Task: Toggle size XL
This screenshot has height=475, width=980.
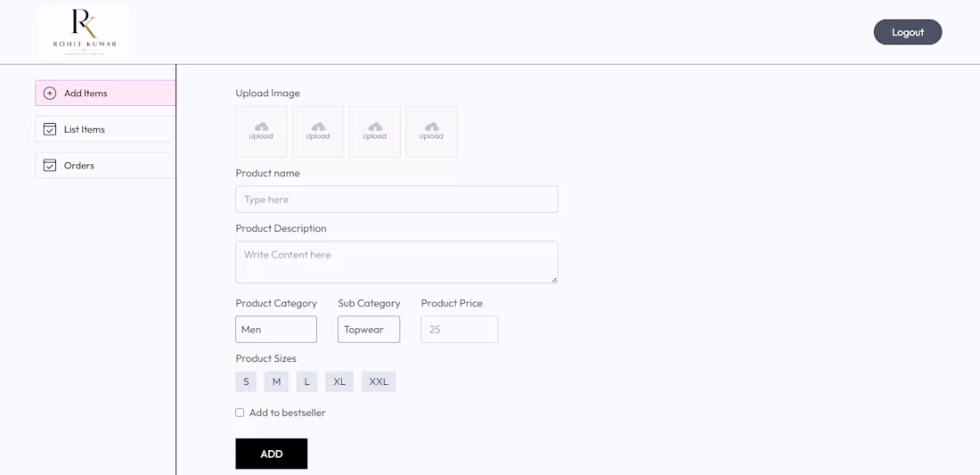Action: (x=339, y=381)
